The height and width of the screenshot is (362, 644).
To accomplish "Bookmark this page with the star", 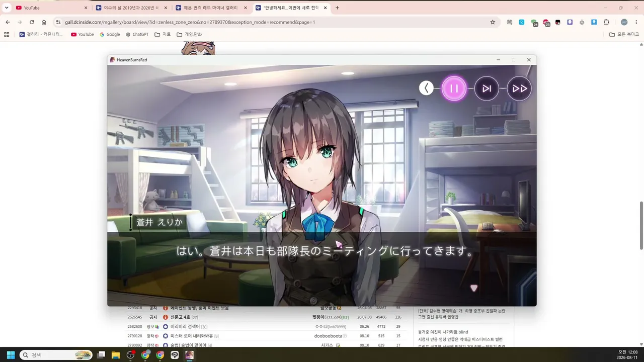I will (x=493, y=22).
